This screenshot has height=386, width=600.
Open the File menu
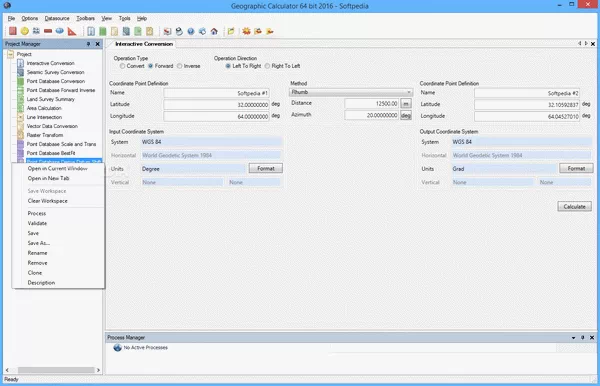pyautogui.click(x=11, y=18)
